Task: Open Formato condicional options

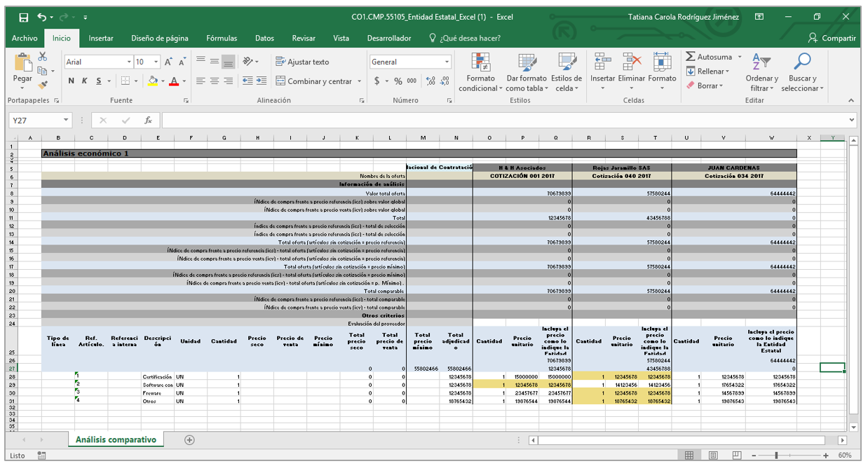Action: tap(480, 72)
